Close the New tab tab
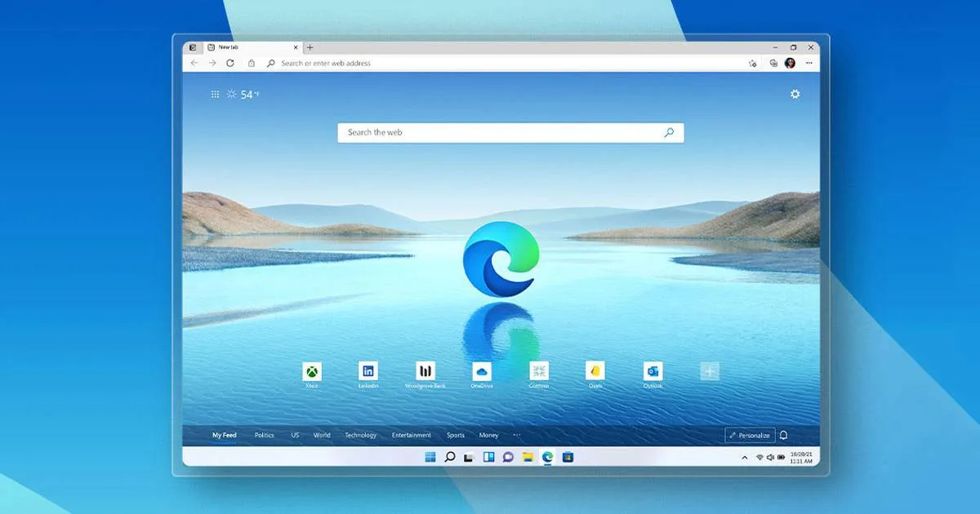 pos(296,47)
